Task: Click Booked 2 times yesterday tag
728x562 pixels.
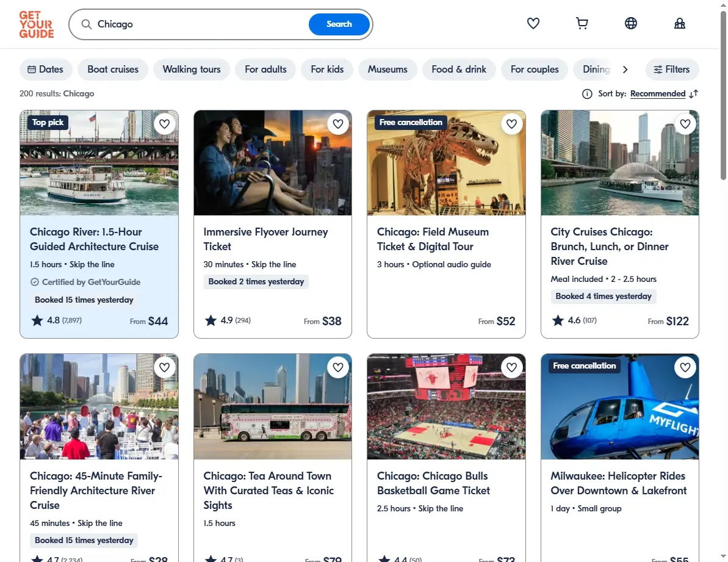Action: pyautogui.click(x=256, y=282)
